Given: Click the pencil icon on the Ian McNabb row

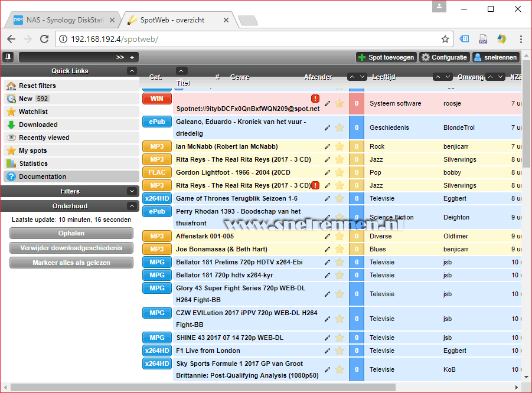Looking at the screenshot, I should [x=327, y=147].
